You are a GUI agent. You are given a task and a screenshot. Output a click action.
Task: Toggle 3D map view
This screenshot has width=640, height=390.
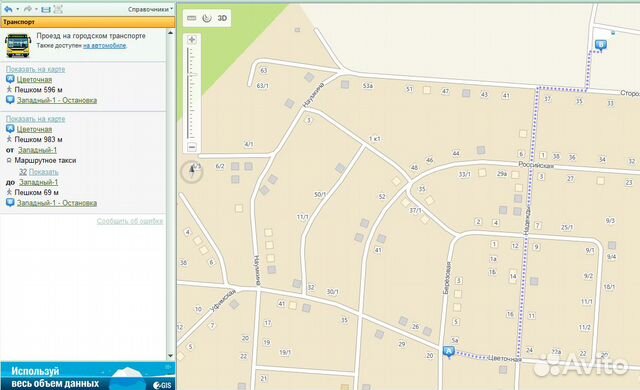[x=222, y=18]
